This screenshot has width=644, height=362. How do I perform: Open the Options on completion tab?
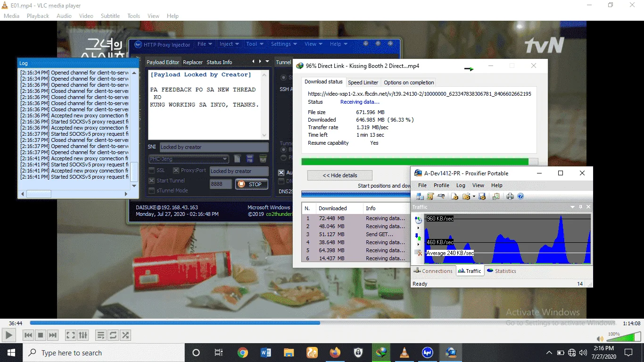tap(409, 82)
